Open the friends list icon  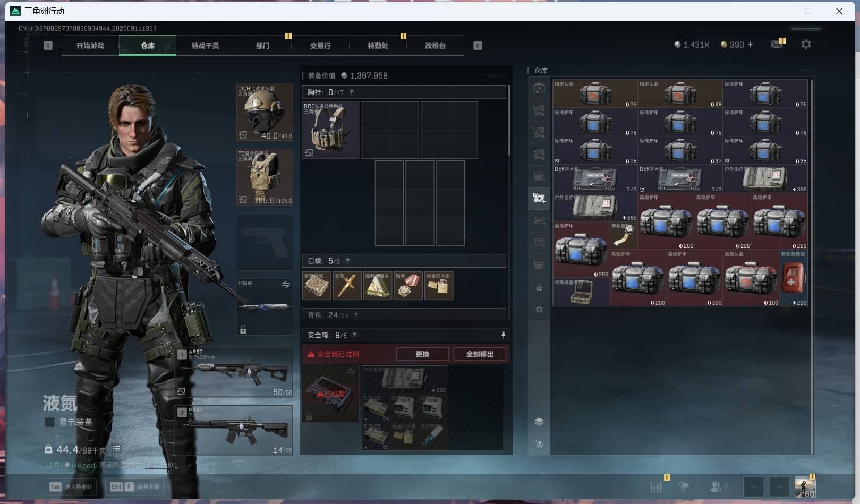click(x=715, y=486)
